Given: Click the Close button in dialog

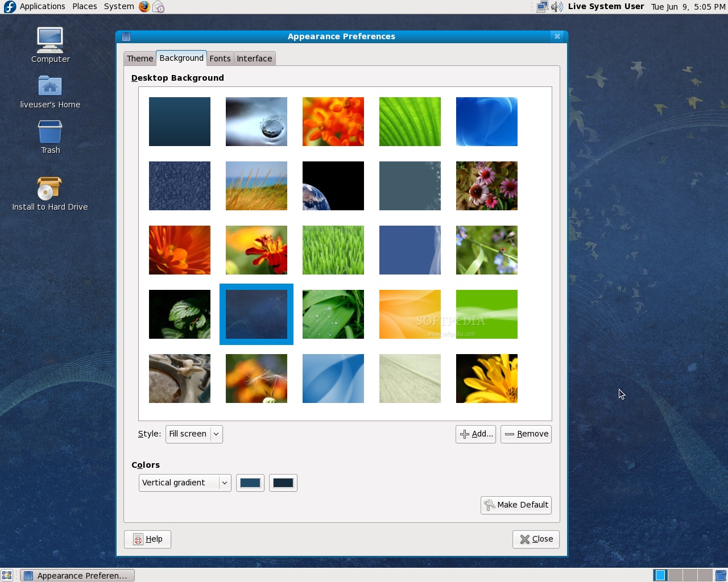Looking at the screenshot, I should click(x=536, y=539).
